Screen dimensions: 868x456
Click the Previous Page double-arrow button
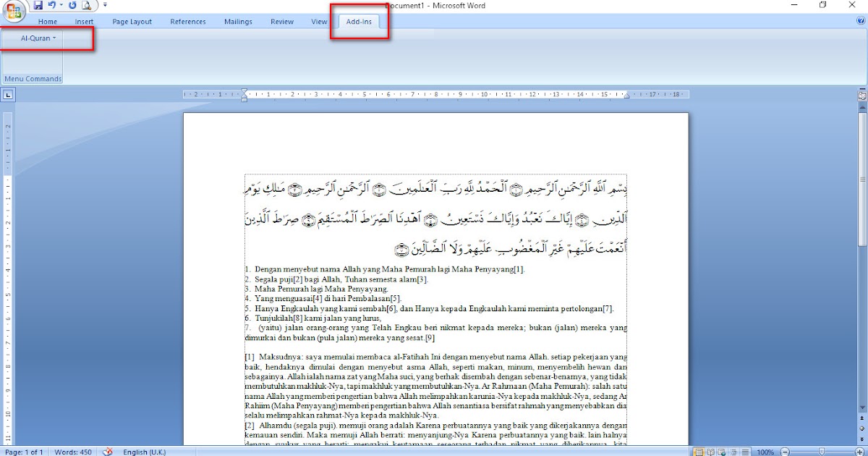(x=861, y=419)
